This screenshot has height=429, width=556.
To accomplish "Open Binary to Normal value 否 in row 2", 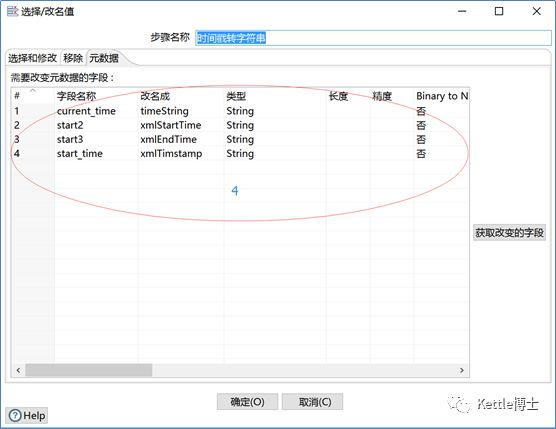I will (421, 125).
